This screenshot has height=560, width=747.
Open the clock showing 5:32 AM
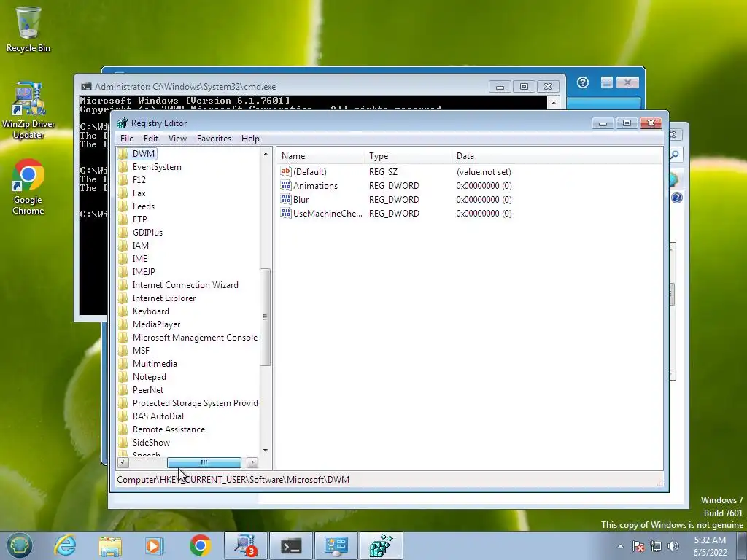(710, 546)
